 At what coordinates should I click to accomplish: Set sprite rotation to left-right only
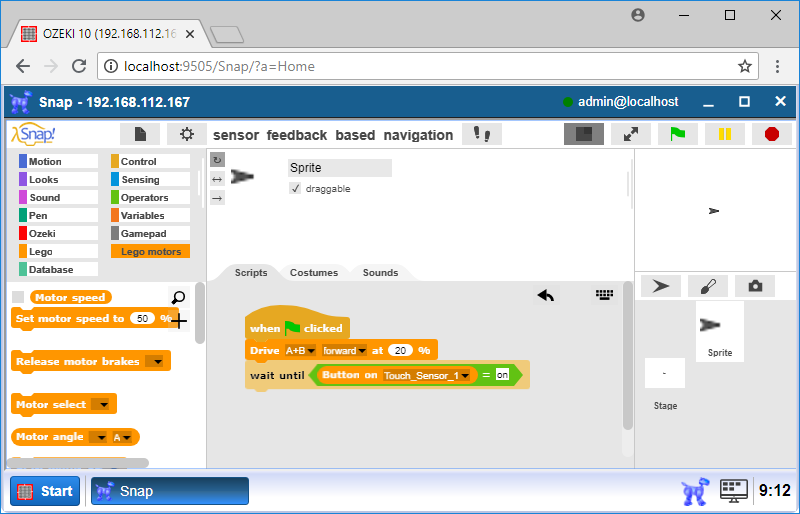point(217,179)
